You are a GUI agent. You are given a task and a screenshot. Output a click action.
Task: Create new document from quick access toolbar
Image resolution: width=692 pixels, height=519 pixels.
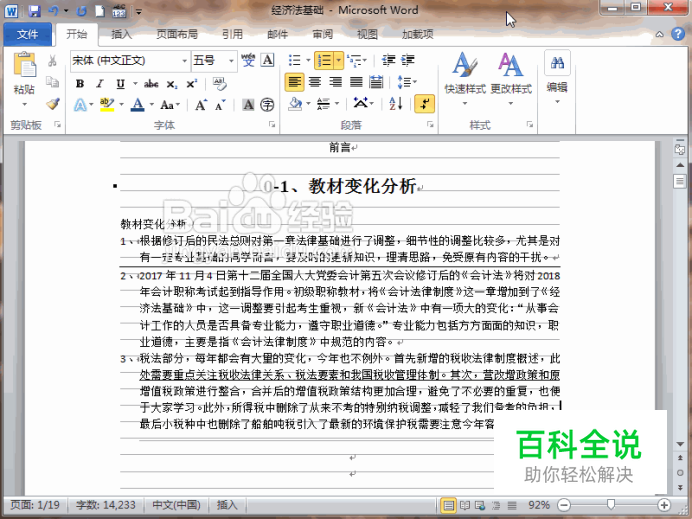[100, 11]
